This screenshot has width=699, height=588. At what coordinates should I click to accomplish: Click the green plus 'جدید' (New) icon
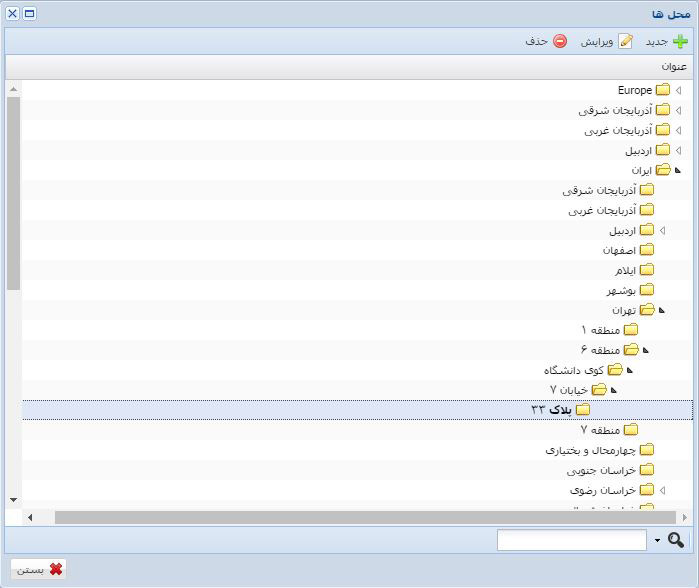680,41
